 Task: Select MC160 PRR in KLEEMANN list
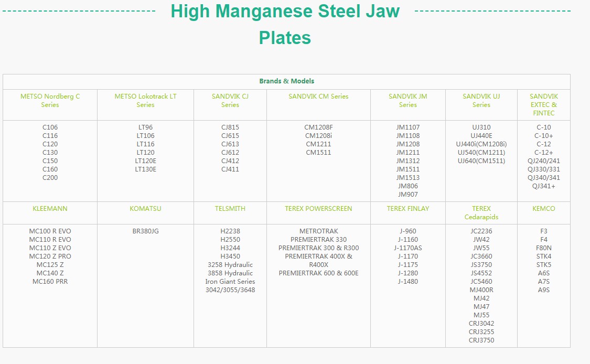point(50,282)
